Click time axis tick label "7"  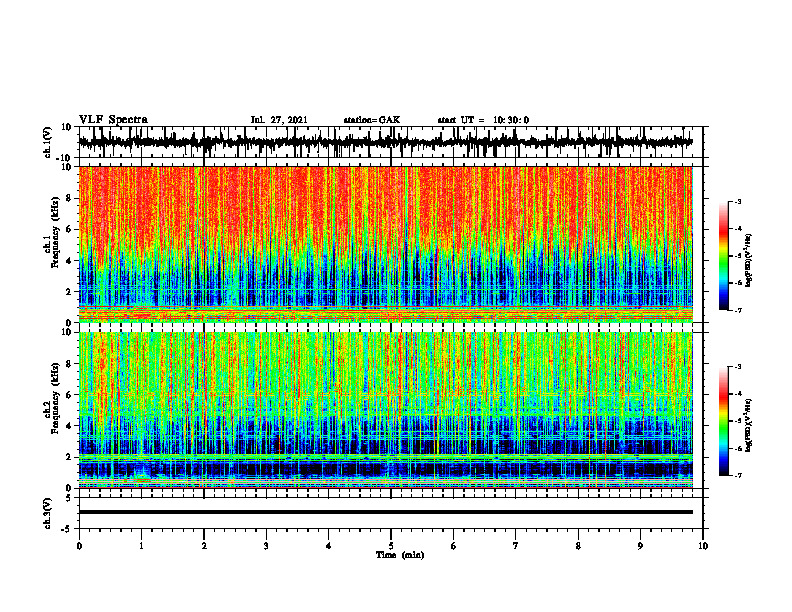click(516, 546)
